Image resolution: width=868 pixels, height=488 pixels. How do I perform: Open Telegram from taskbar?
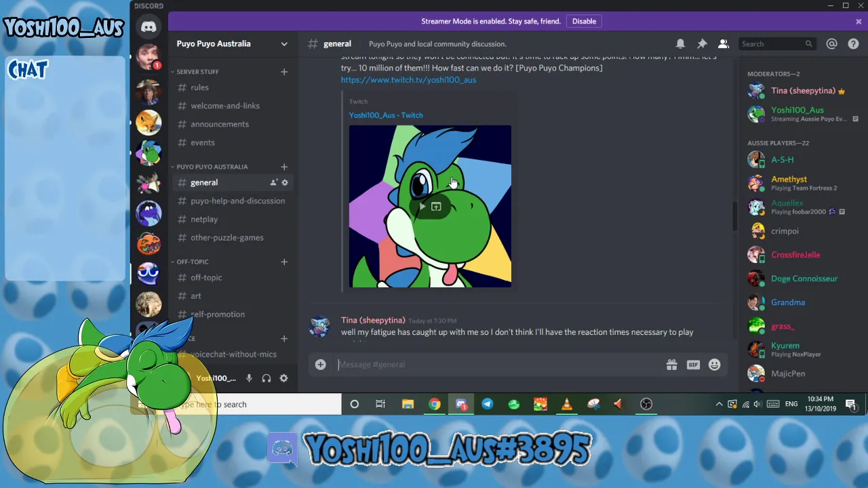coord(487,405)
